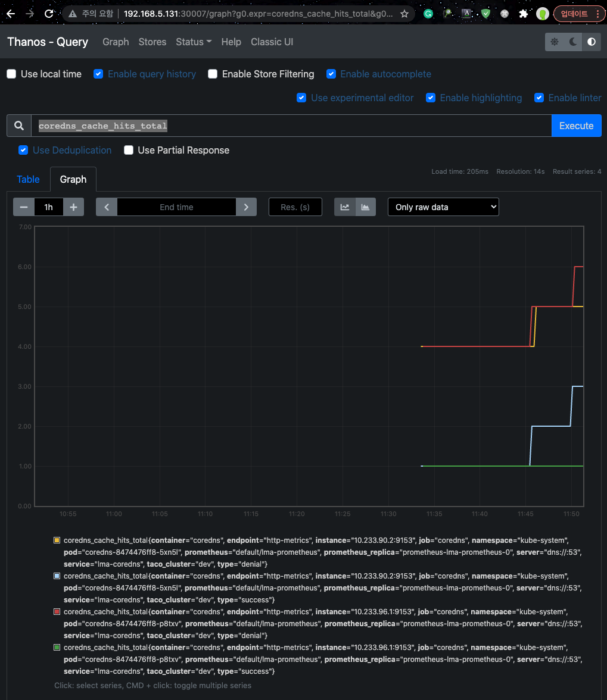Toggle Enable Store Filtering checkbox
This screenshot has height=700, width=607.
click(213, 74)
